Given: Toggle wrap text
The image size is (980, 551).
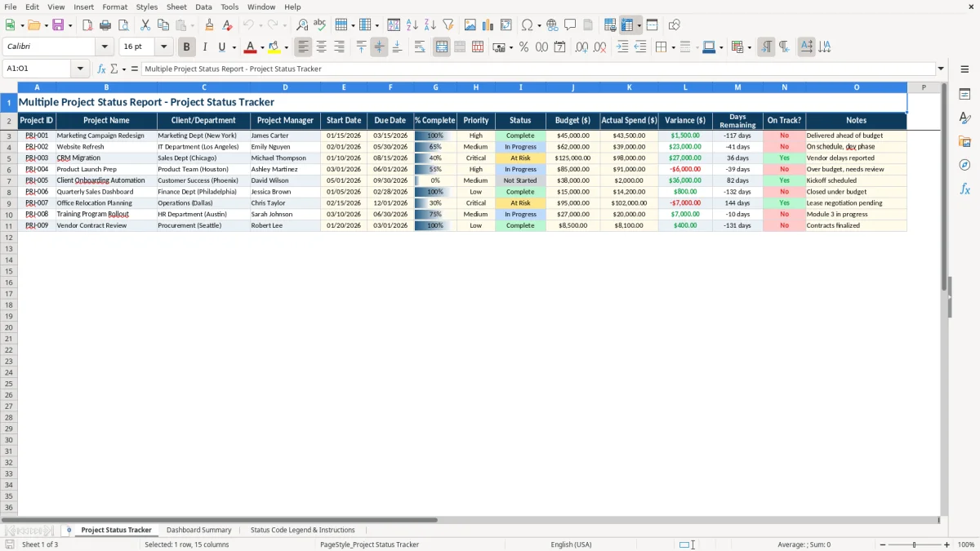Looking at the screenshot, I should [420, 47].
